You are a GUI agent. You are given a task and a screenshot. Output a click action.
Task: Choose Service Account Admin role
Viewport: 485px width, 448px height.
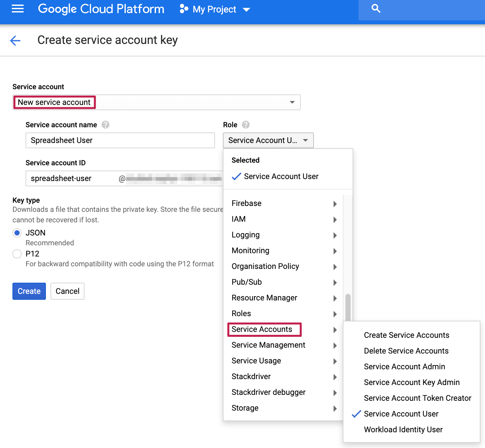point(404,367)
